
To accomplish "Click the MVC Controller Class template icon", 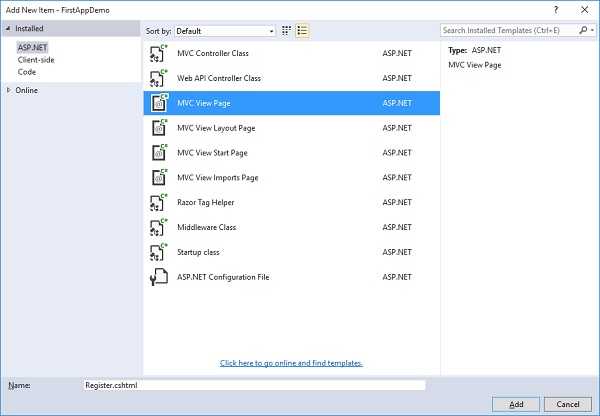I will (158, 53).
